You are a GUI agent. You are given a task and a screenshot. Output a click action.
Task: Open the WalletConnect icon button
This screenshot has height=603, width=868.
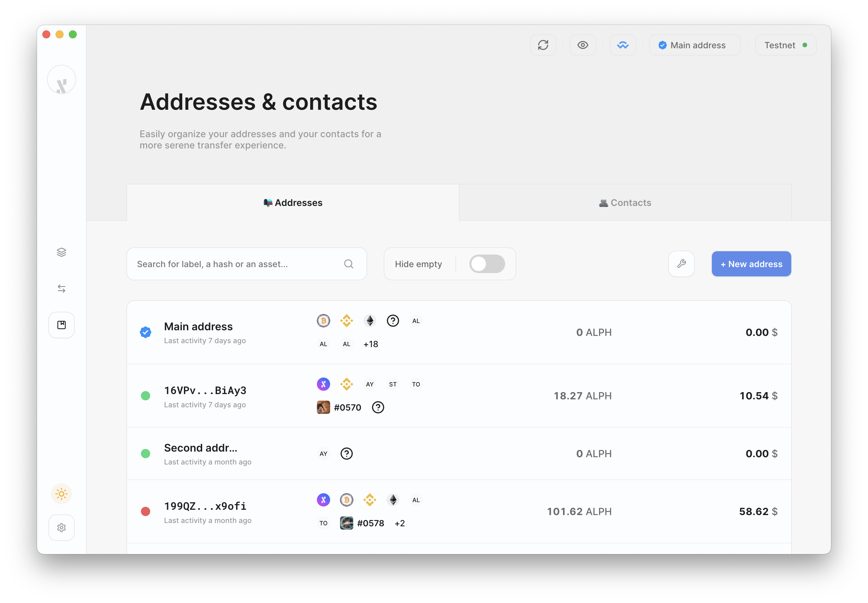pyautogui.click(x=623, y=45)
